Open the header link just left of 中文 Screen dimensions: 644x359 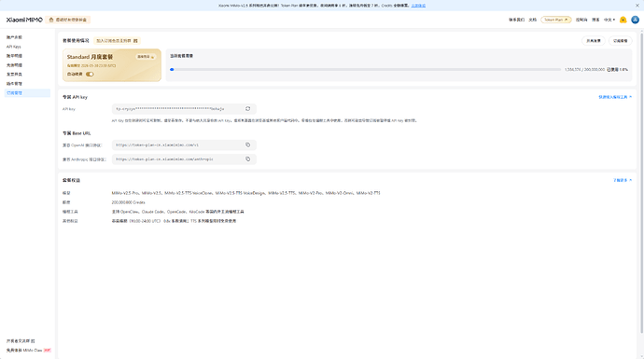click(595, 20)
